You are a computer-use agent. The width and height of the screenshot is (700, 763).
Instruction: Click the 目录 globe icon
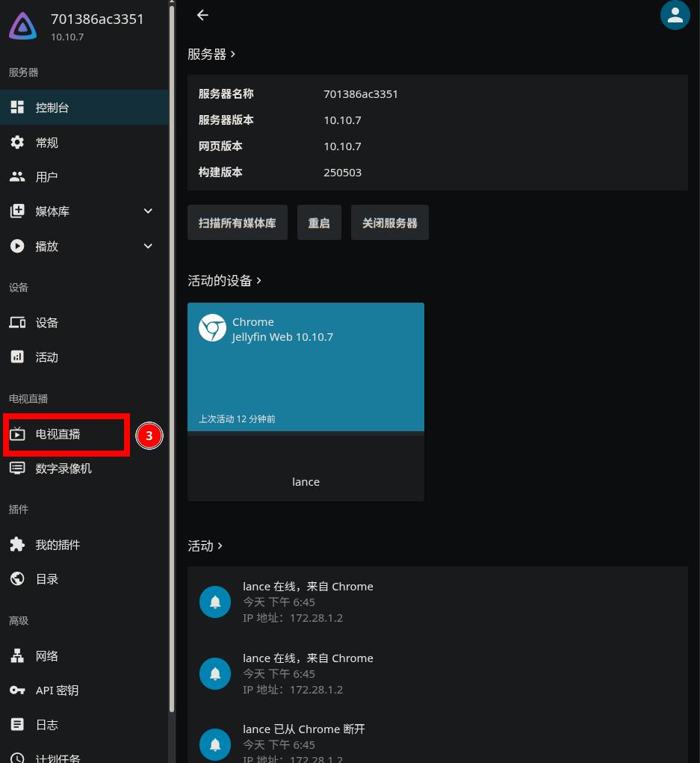tap(17, 578)
